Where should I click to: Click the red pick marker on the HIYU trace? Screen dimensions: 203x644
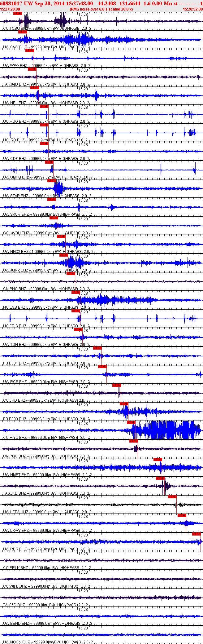[131, 422]
